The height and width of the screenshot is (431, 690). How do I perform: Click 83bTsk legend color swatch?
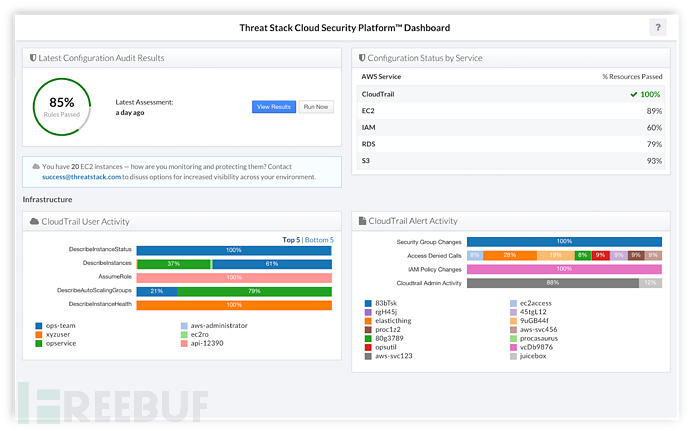point(368,303)
